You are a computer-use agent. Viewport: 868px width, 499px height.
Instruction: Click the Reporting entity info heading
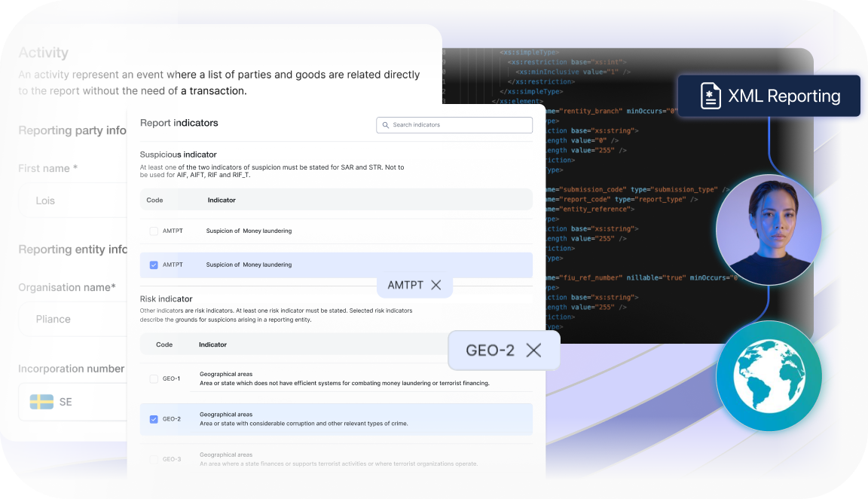(73, 249)
